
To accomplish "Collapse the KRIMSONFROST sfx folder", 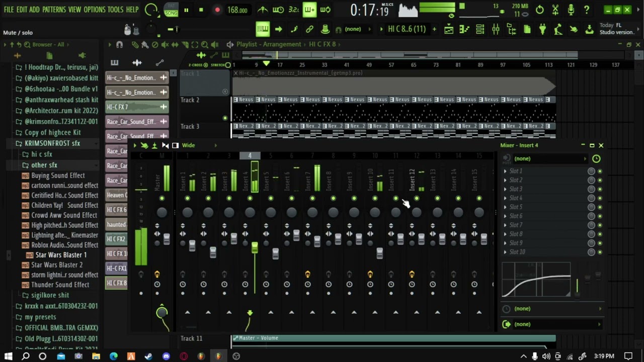I will click(52, 143).
